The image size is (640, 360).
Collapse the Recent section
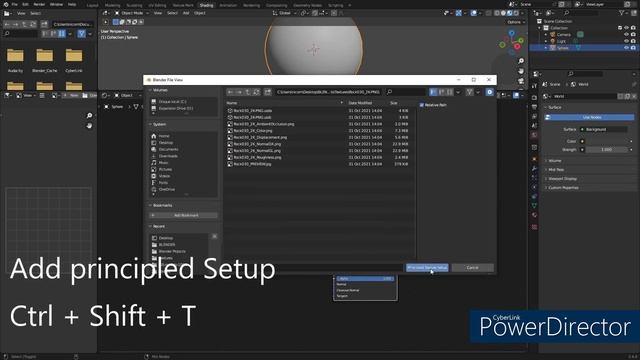click(158, 226)
